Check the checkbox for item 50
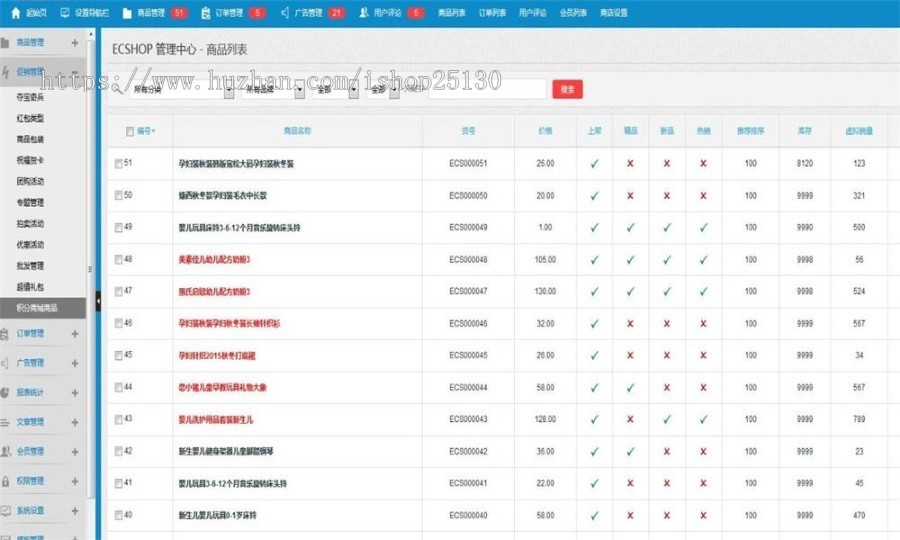 [x=118, y=196]
